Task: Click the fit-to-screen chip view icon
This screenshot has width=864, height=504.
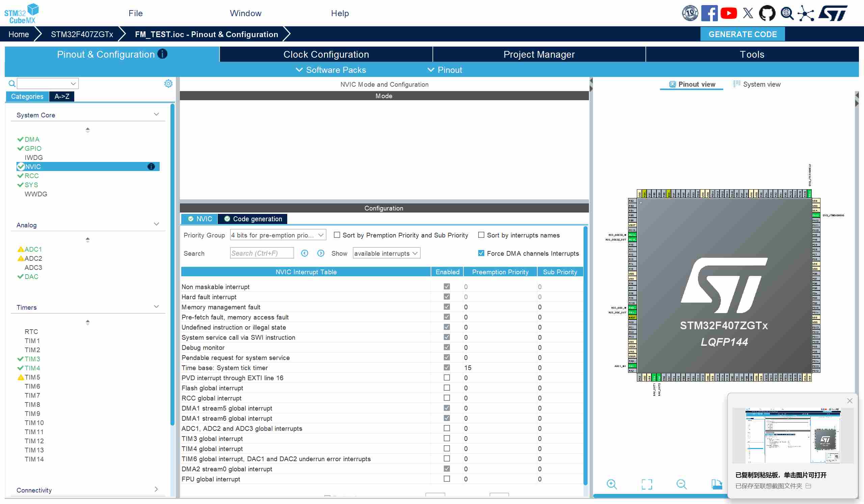Action: (x=647, y=484)
